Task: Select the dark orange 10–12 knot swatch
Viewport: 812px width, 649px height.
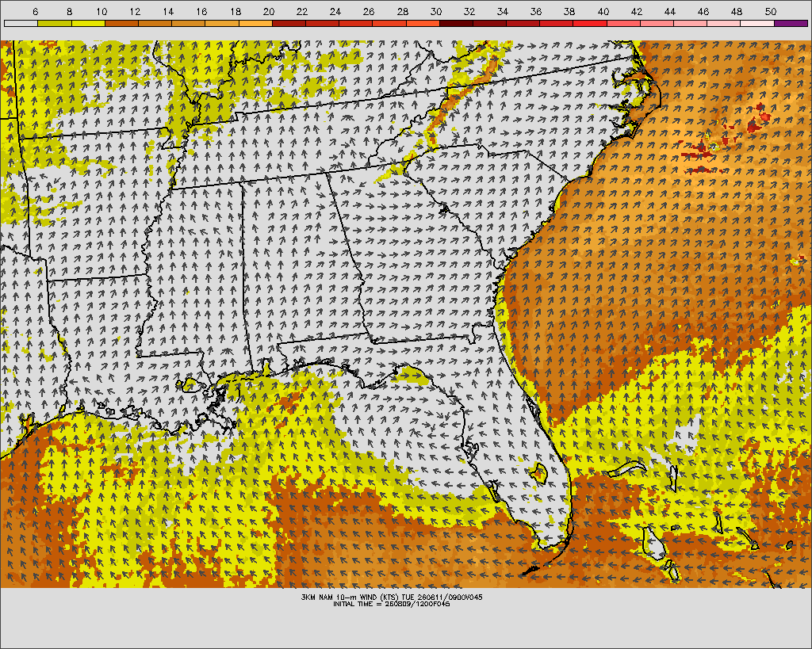Action: coord(121,23)
